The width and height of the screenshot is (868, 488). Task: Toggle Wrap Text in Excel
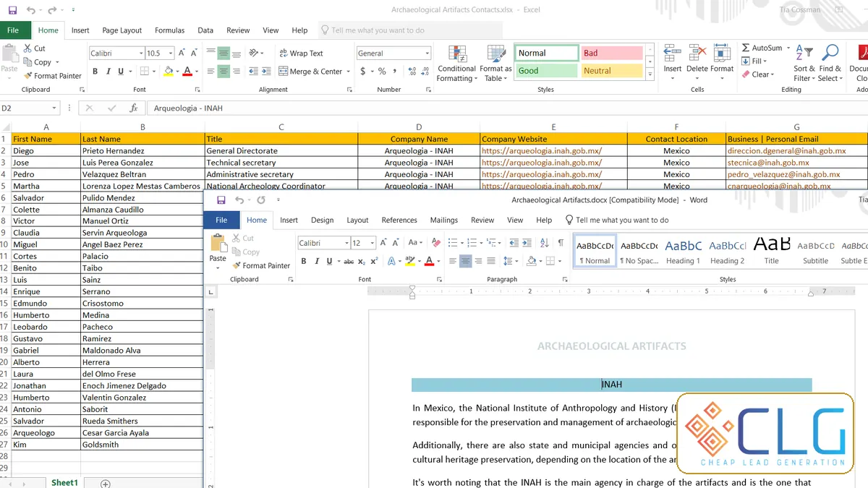point(300,53)
